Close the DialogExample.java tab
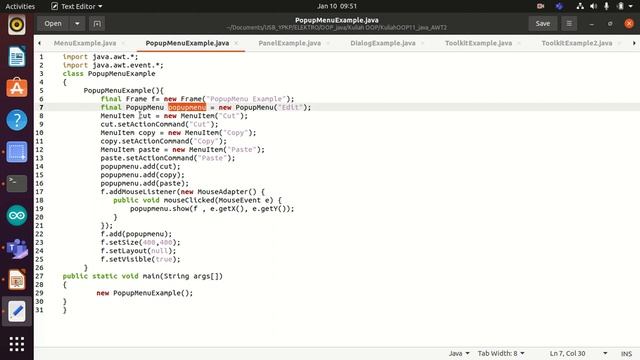The image size is (640, 360). point(423,43)
